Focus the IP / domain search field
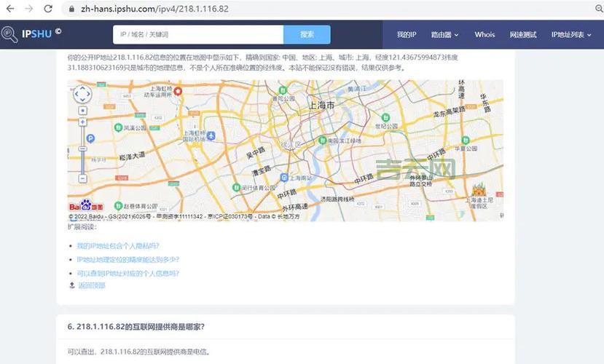Screen dimensions: 604x364 [x=198, y=35]
